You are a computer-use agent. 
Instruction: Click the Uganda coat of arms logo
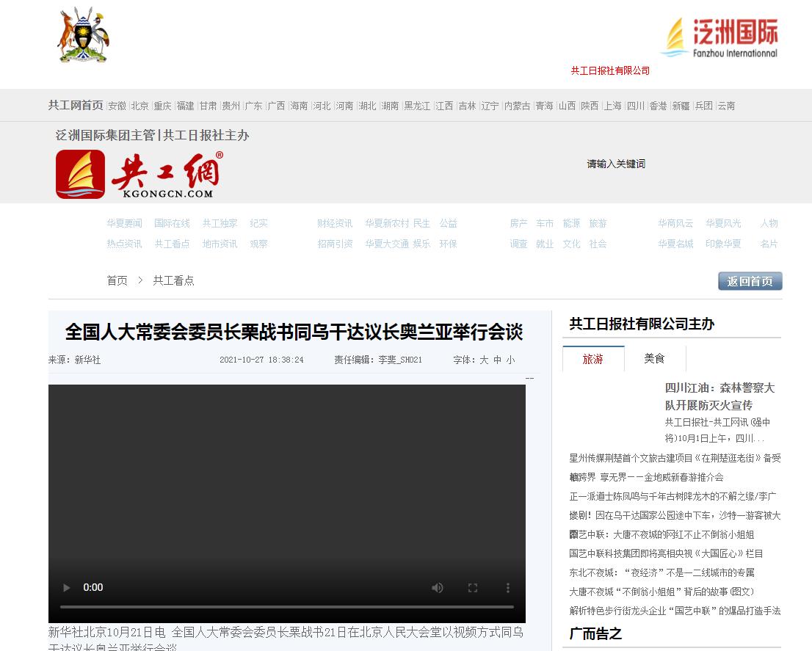coord(84,34)
